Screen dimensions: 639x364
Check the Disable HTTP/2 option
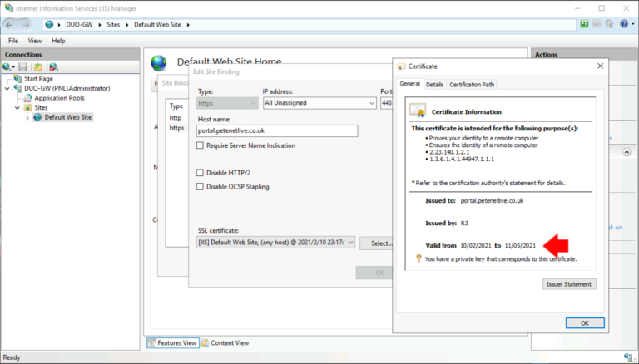[x=200, y=173]
